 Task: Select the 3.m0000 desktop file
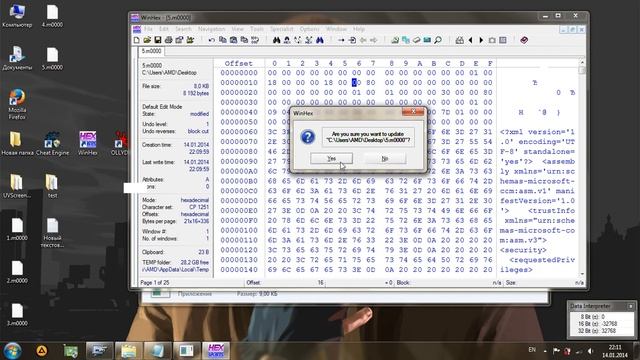point(17,315)
